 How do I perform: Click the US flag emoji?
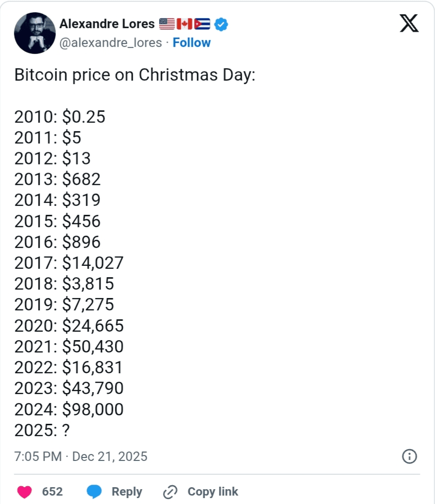coord(167,24)
